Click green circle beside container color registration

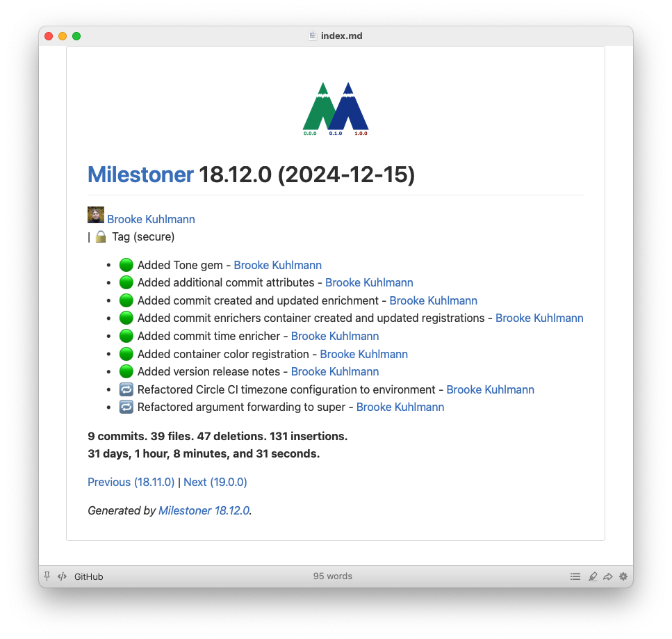(126, 354)
